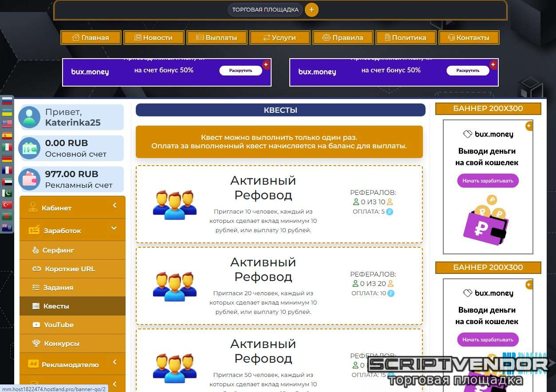The image size is (556, 392).
Task: Open YouTube in the sidebar
Action: (72, 325)
